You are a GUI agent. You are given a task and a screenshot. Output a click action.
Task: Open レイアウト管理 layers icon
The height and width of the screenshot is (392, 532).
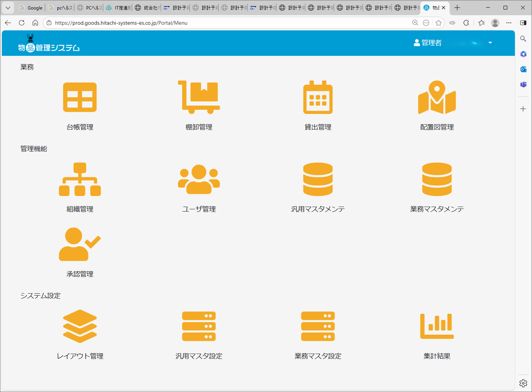pos(80,326)
